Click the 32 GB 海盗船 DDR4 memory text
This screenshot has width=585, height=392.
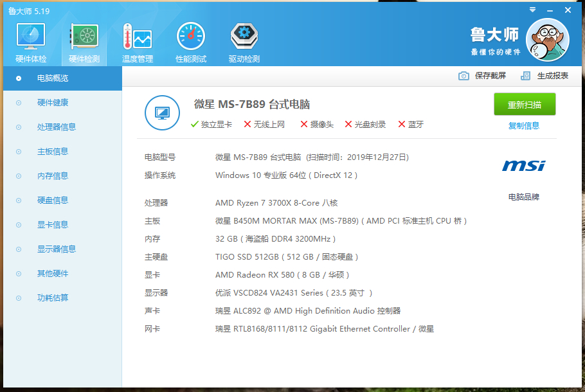coord(275,238)
